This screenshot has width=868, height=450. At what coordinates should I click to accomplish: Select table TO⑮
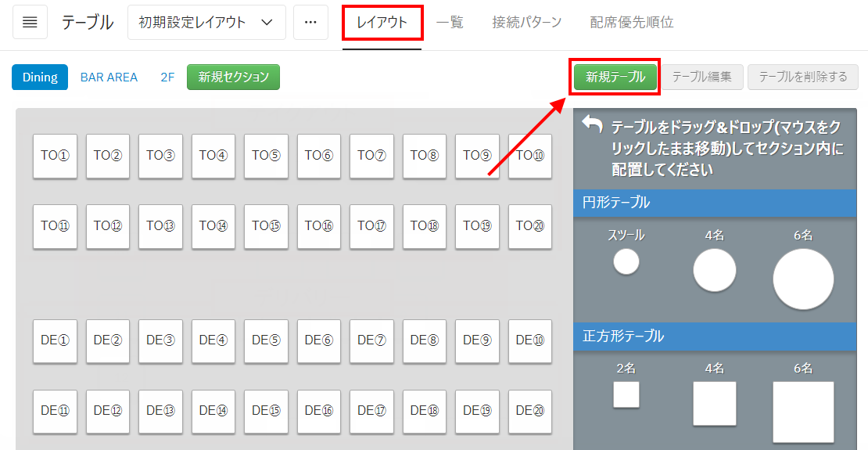(x=267, y=227)
